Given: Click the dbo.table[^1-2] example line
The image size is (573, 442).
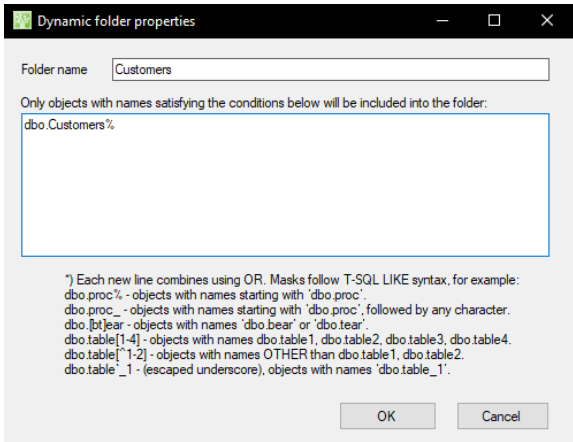Looking at the screenshot, I should coord(264,355).
